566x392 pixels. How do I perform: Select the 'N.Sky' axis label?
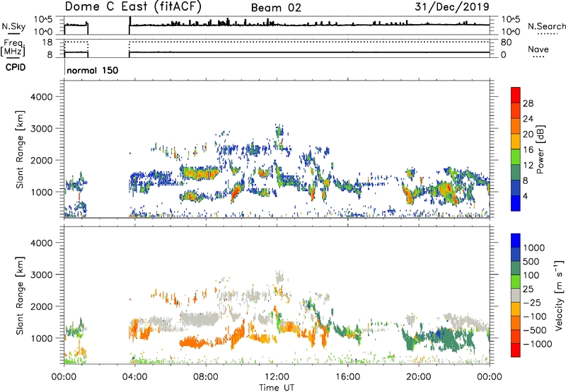tap(13, 27)
